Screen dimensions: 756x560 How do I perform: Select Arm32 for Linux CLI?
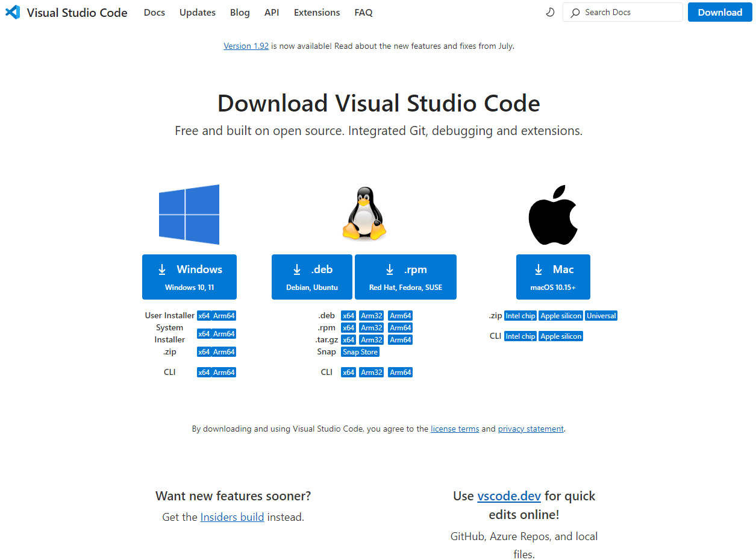371,373
